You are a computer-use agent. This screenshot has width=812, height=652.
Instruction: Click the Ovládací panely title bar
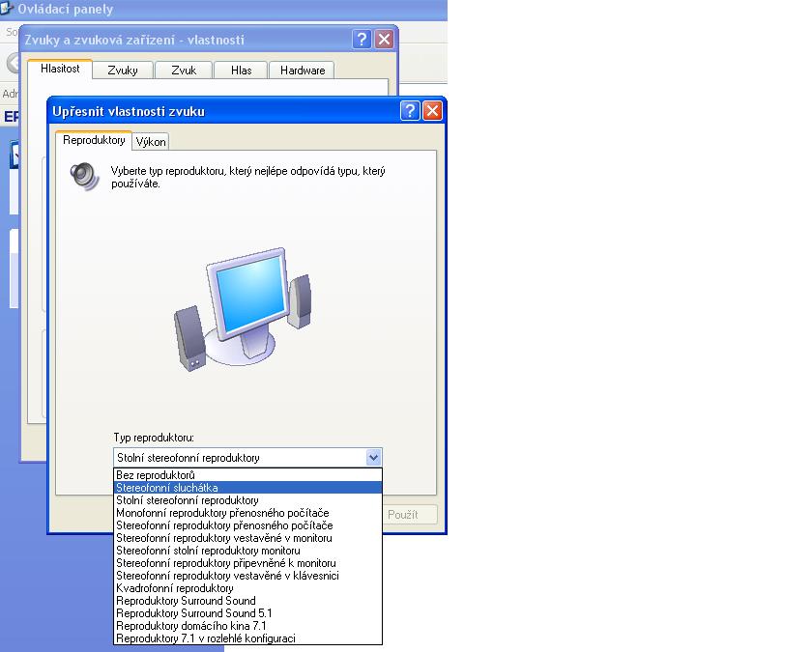tap(223, 10)
